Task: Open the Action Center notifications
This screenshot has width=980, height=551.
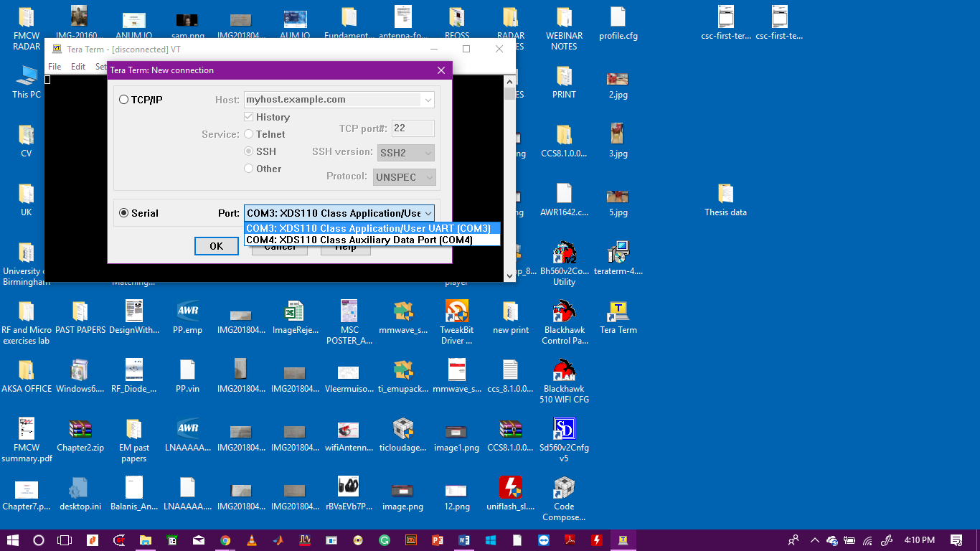Action: coord(956,540)
